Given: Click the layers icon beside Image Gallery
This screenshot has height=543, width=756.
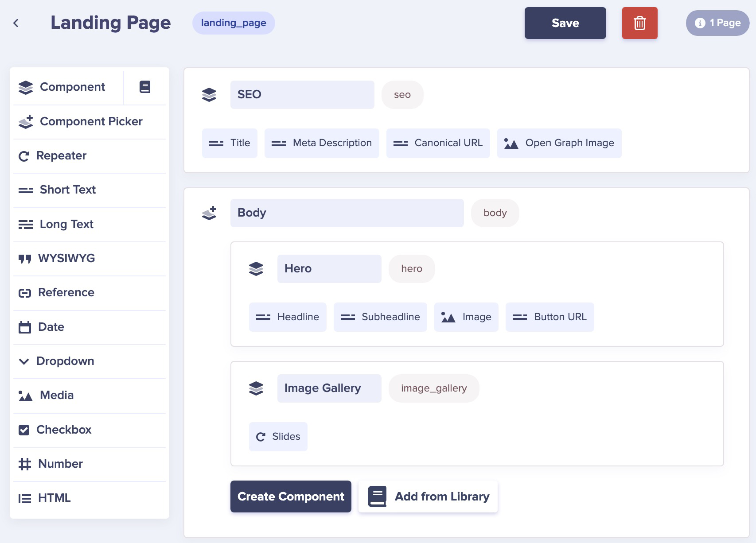Looking at the screenshot, I should [x=256, y=388].
